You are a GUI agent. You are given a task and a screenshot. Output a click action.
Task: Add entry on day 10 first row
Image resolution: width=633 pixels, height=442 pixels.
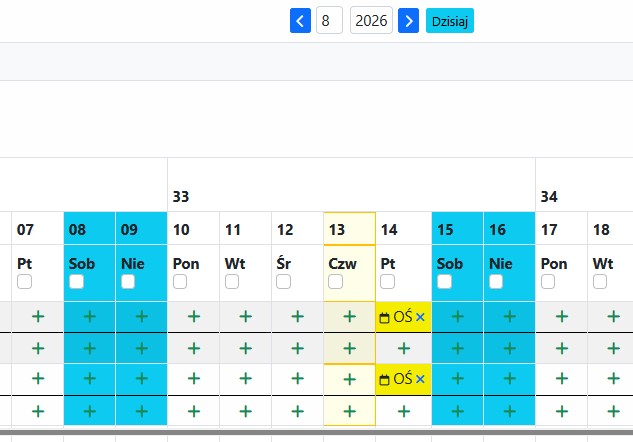194,316
